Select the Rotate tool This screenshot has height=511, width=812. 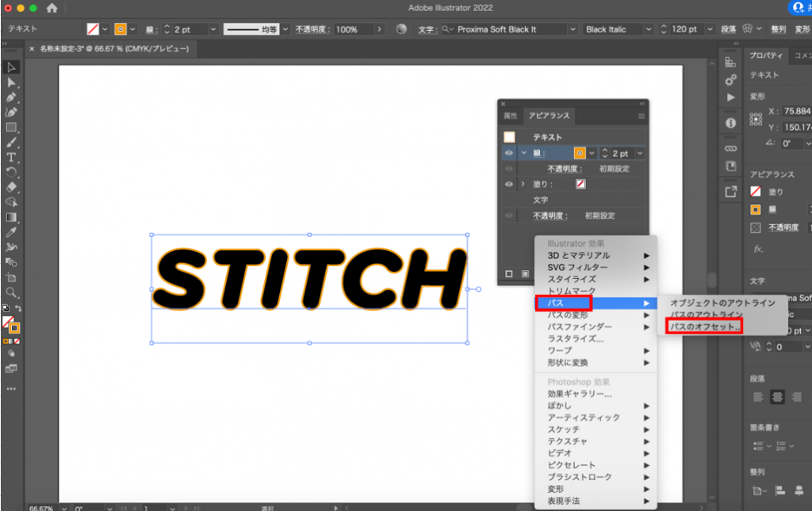coord(11,172)
